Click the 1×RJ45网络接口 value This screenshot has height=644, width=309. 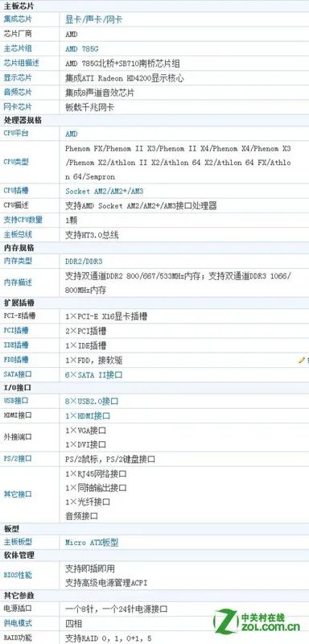(x=96, y=474)
